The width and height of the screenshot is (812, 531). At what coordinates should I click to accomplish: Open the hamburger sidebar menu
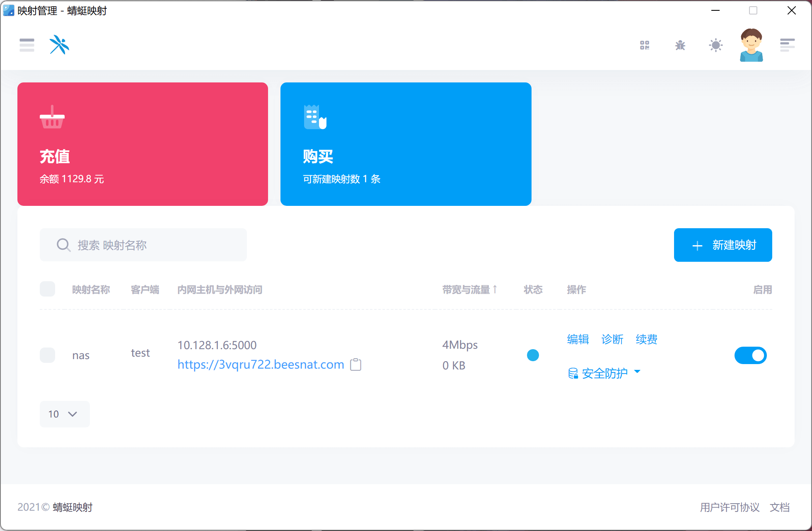(x=27, y=45)
